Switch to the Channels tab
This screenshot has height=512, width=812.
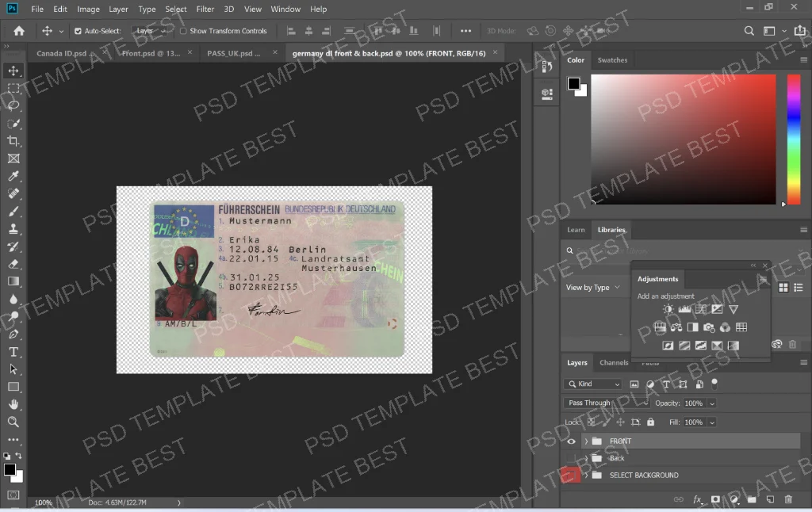pyautogui.click(x=614, y=362)
